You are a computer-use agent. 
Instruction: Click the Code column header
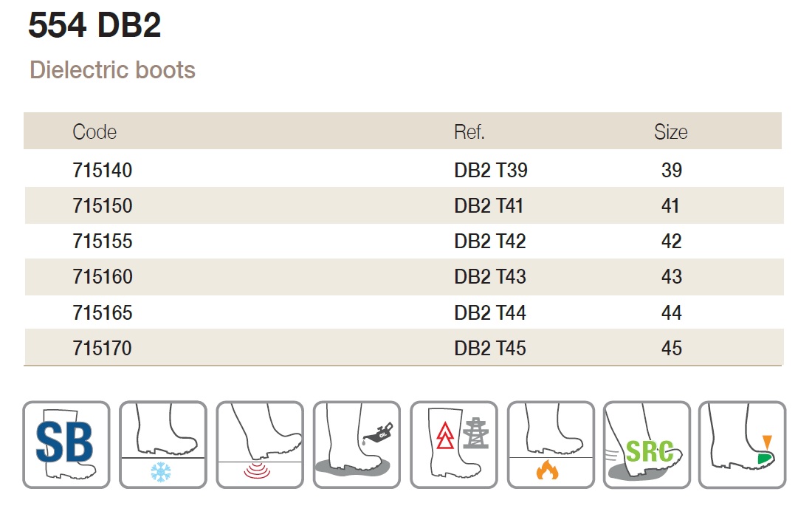pyautogui.click(x=94, y=132)
